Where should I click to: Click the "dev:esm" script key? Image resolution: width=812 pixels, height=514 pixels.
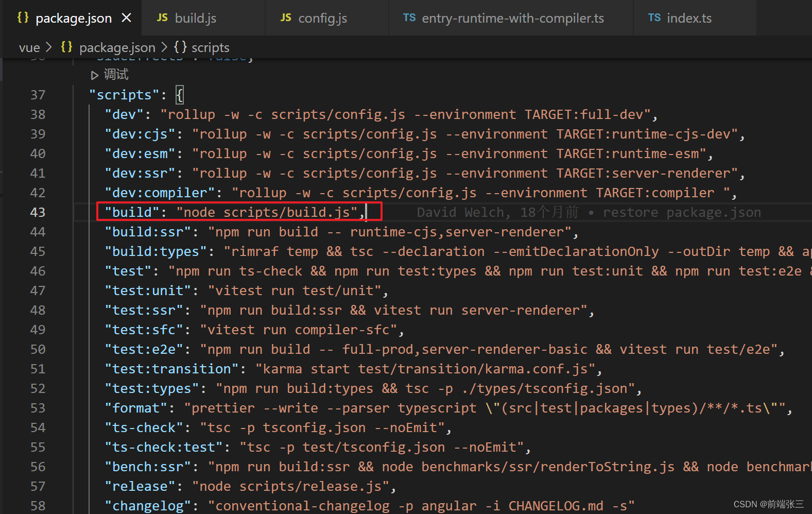point(140,153)
